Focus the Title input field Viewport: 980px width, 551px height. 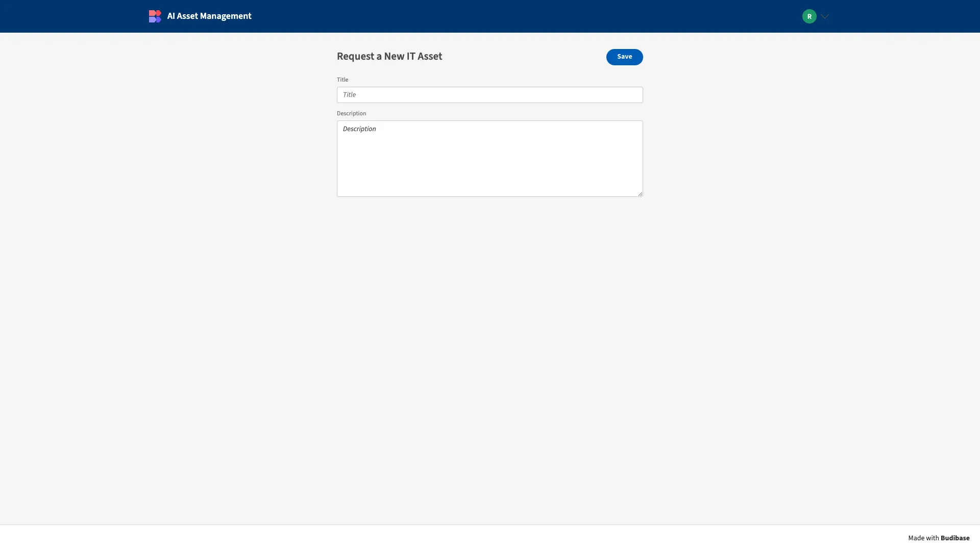tap(489, 95)
